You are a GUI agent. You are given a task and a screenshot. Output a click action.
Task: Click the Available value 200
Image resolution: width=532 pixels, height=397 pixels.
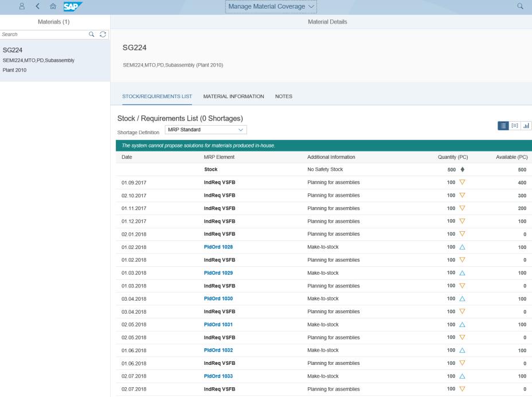[x=522, y=208]
